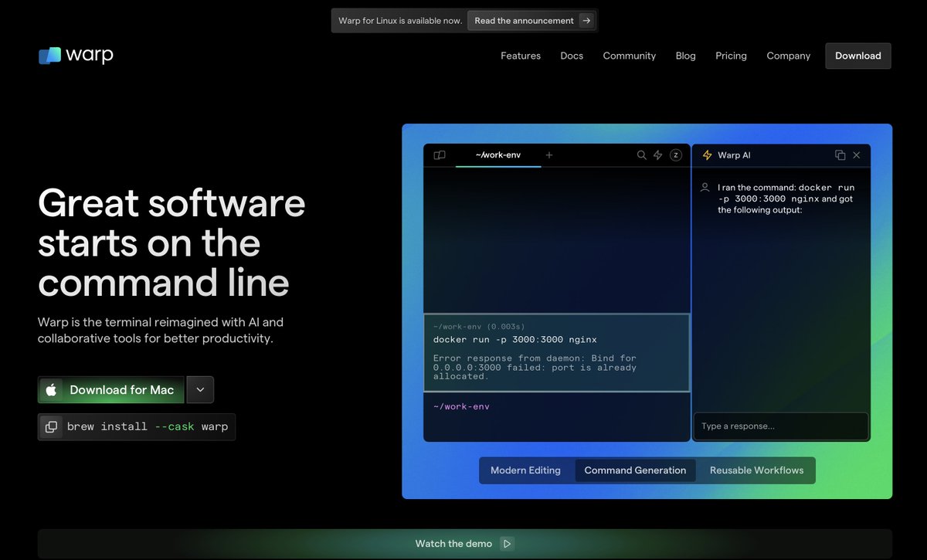Copy the Warp AI conversation icon
Viewport: 927px width, 560px height.
coord(840,155)
